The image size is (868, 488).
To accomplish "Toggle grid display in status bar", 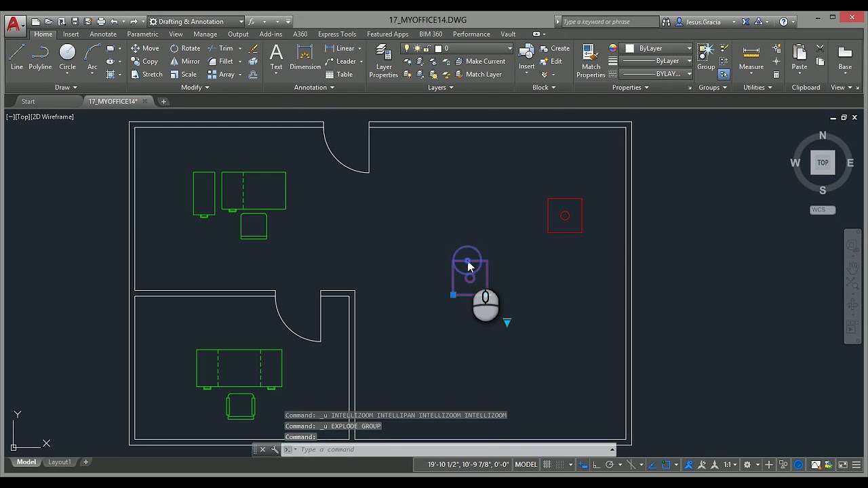I will tap(547, 465).
